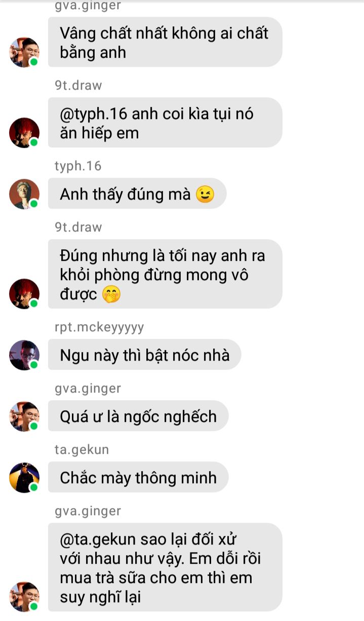The height and width of the screenshot is (621, 364).
Task: Tap the winking emoji in typh.16's message
Action: (x=205, y=194)
